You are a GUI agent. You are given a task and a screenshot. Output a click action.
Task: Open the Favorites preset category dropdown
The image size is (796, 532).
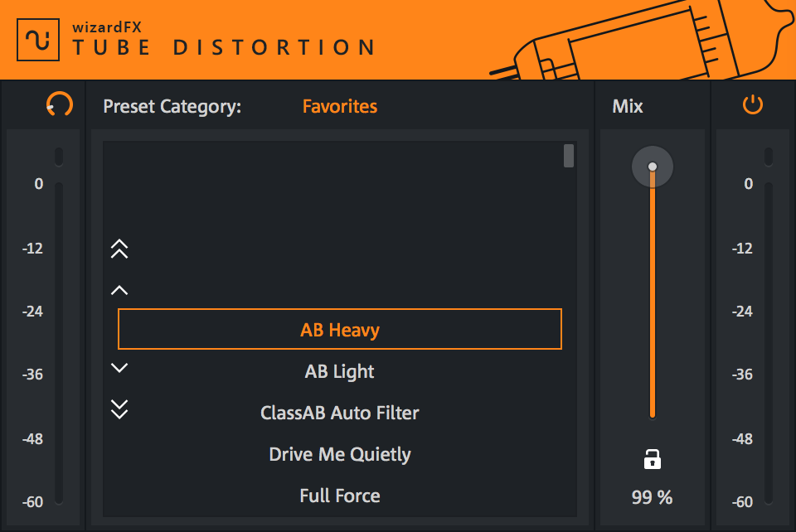click(339, 106)
